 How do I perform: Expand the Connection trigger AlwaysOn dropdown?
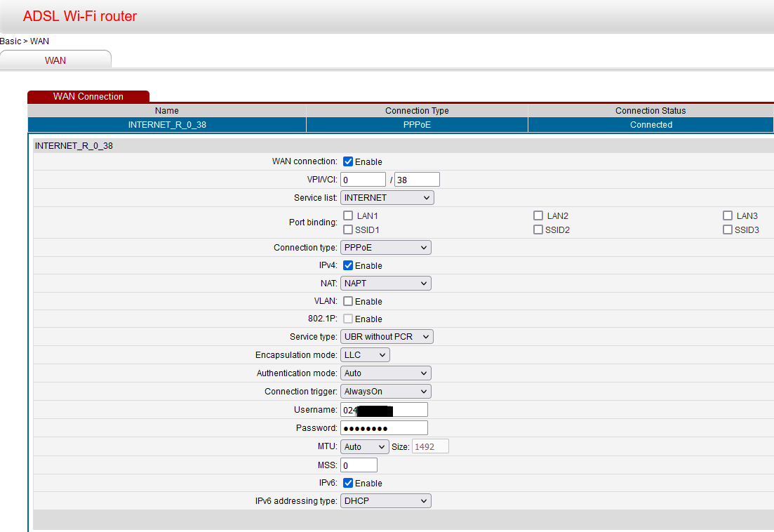(385, 392)
